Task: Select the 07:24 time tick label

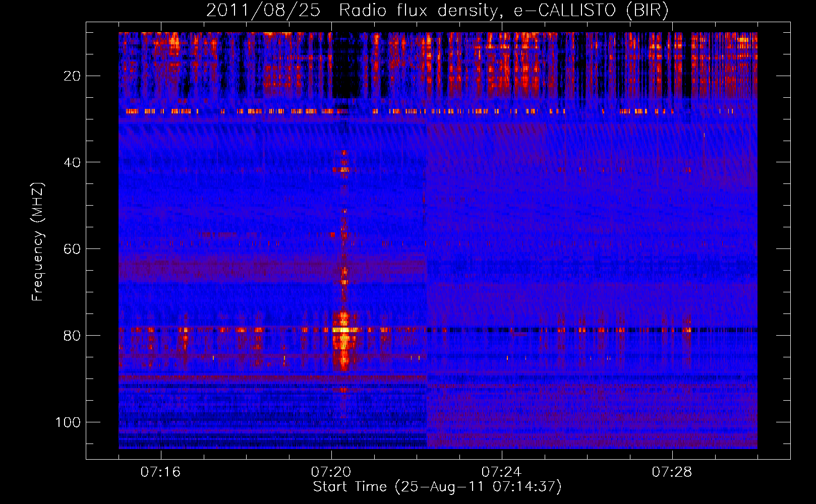Action: coord(501,472)
